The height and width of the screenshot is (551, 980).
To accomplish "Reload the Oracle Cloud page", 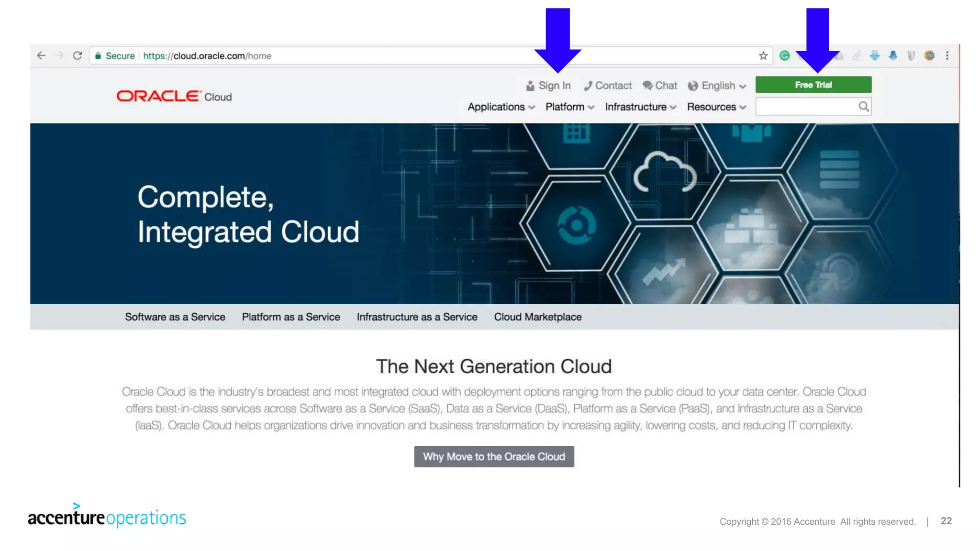I will [77, 55].
